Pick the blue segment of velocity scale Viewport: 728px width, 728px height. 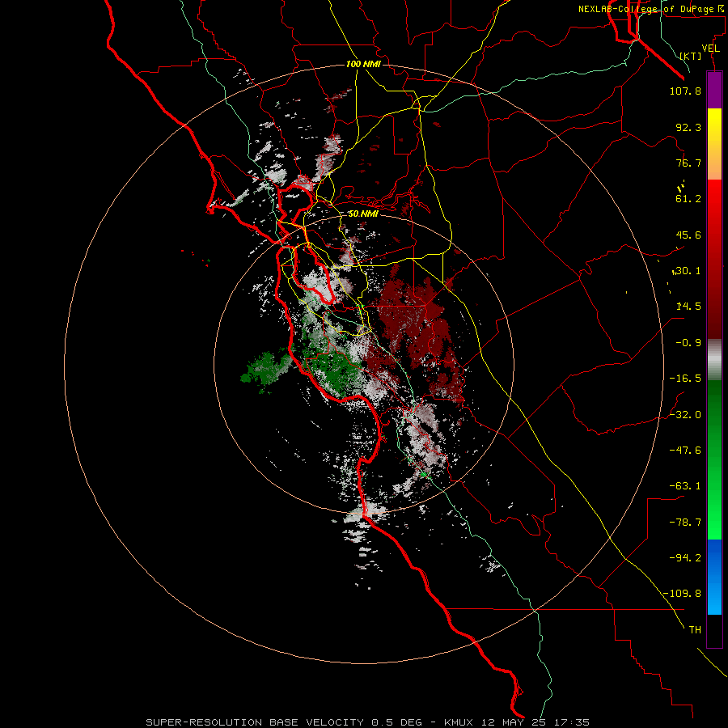pyautogui.click(x=714, y=577)
